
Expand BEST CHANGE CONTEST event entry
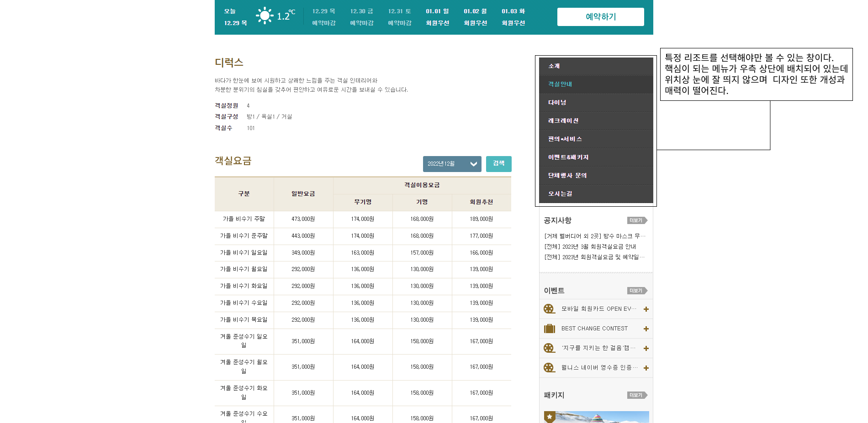[x=646, y=329]
